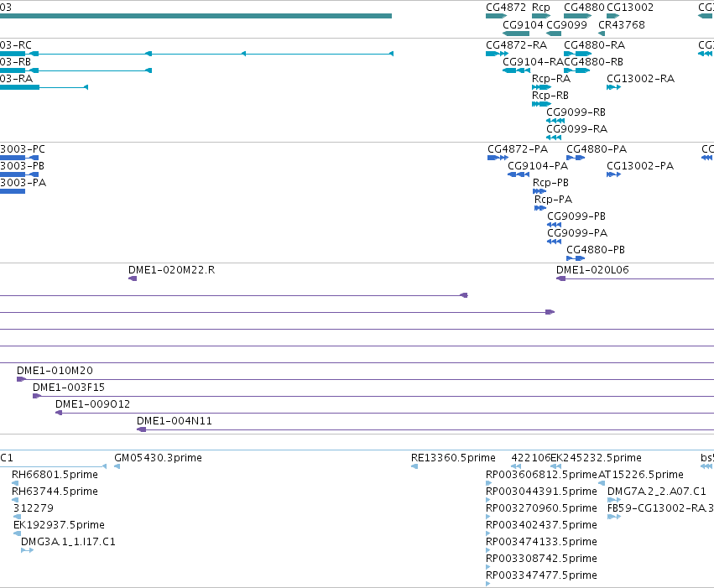
Task: Click the CG9104 gene feature
Action: coord(516,34)
